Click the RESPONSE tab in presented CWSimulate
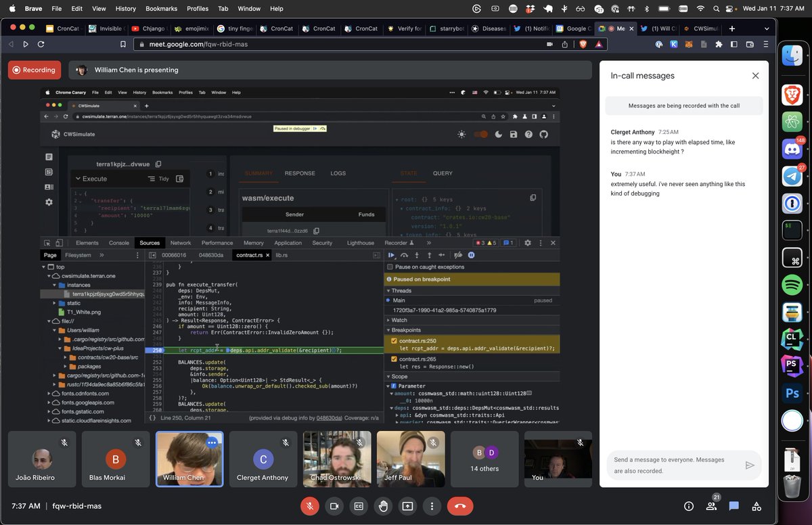 (x=300, y=173)
